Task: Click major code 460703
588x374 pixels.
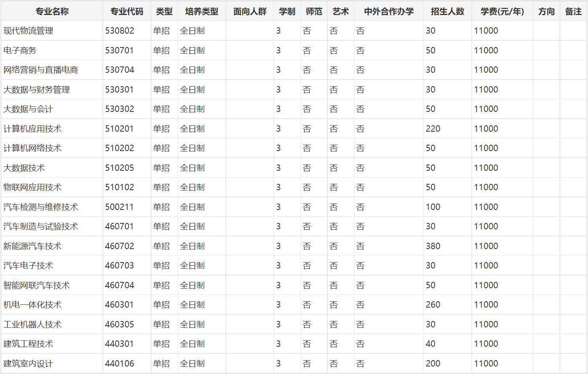Action: (x=119, y=266)
